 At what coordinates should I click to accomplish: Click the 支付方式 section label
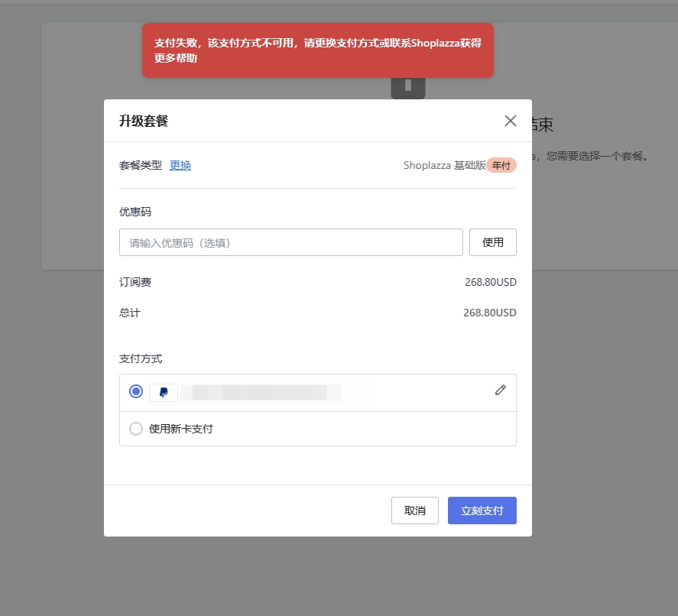pyautogui.click(x=141, y=358)
